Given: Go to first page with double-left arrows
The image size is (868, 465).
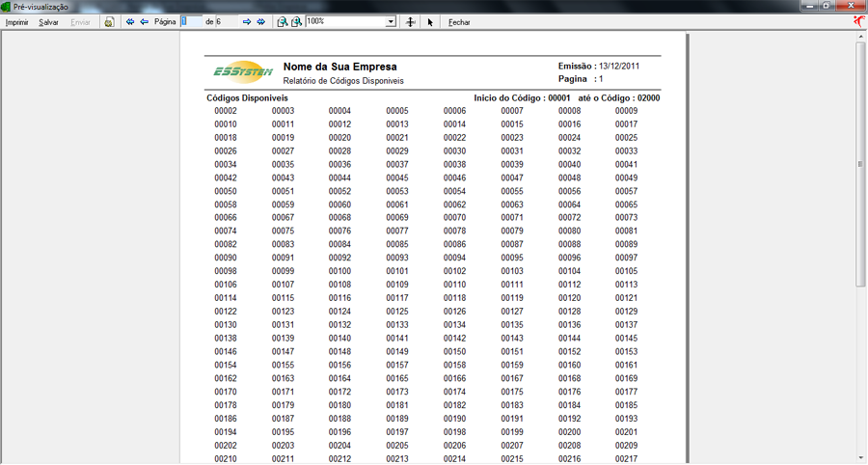Looking at the screenshot, I should pyautogui.click(x=130, y=21).
